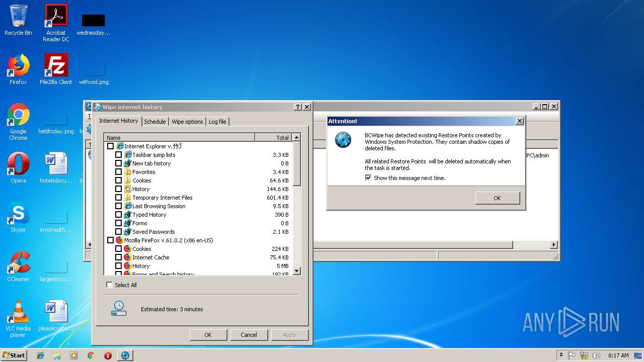644x362 pixels.
Task: Click Action Center flag tray icon
Action: (572, 355)
